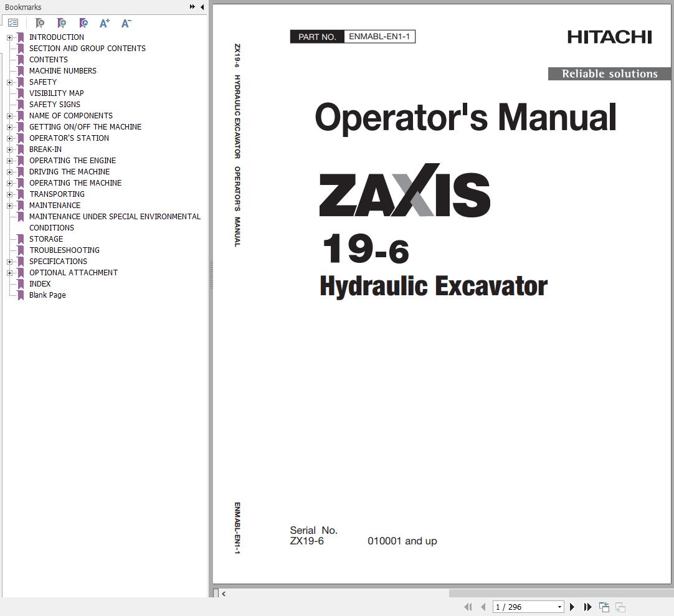Click the Operator's Manual title text
The height and width of the screenshot is (616, 674).
coord(465,117)
